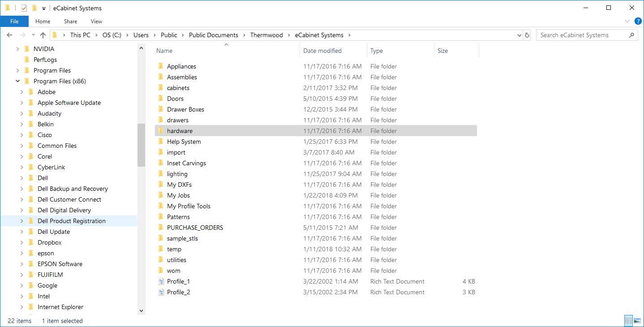Open the address bar history dropdown
The width and height of the screenshot is (644, 327).
(519, 35)
